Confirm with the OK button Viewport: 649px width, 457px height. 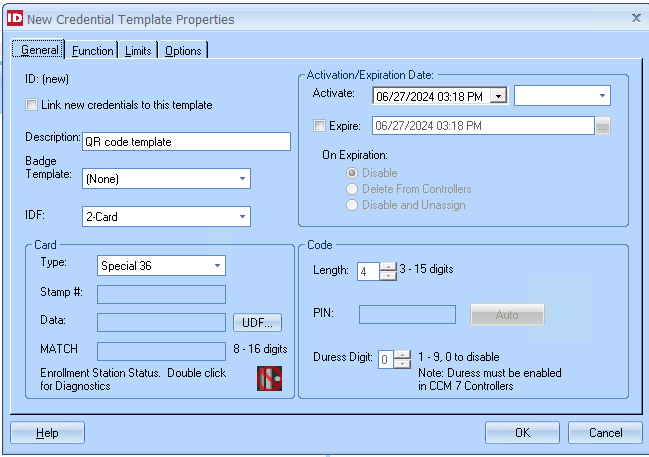coord(522,433)
